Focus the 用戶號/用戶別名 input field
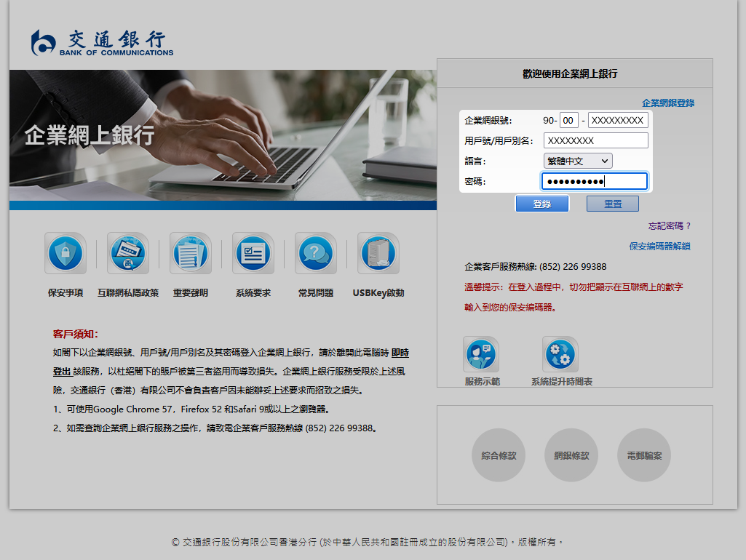The image size is (746, 560). (595, 140)
